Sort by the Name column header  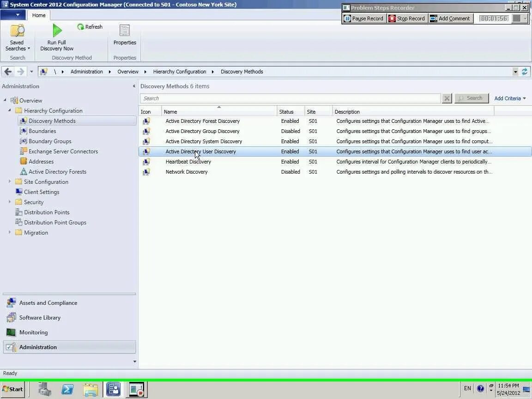tap(219, 111)
